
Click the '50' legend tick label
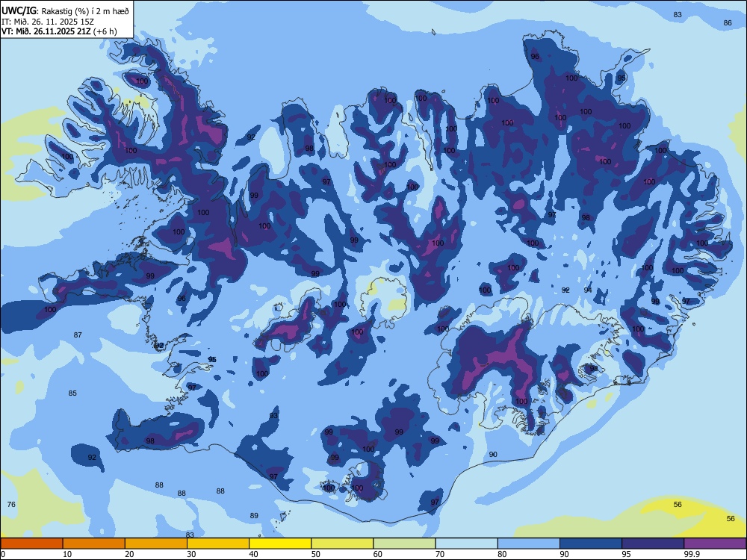point(316,554)
